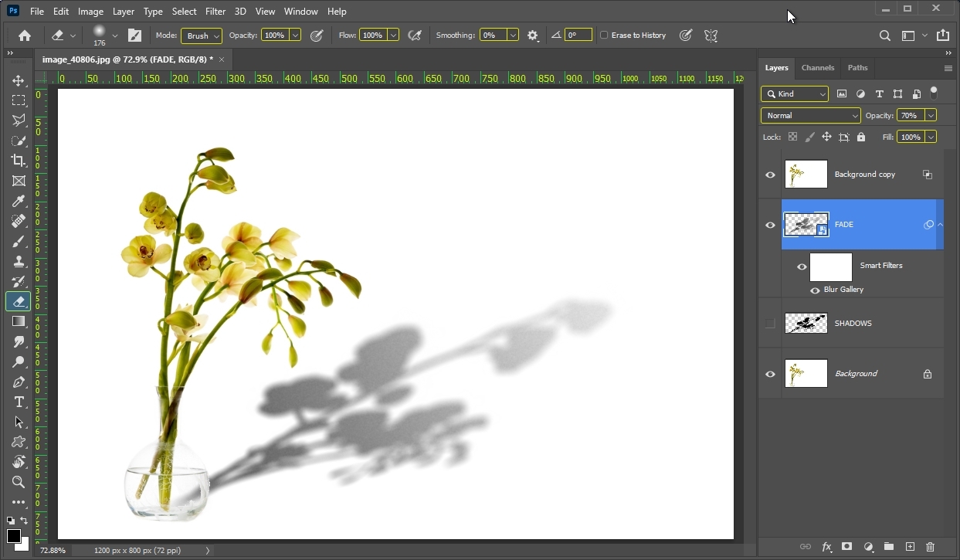Toggle Smart Filters visibility
Image resolution: width=960 pixels, height=560 pixels.
point(802,266)
